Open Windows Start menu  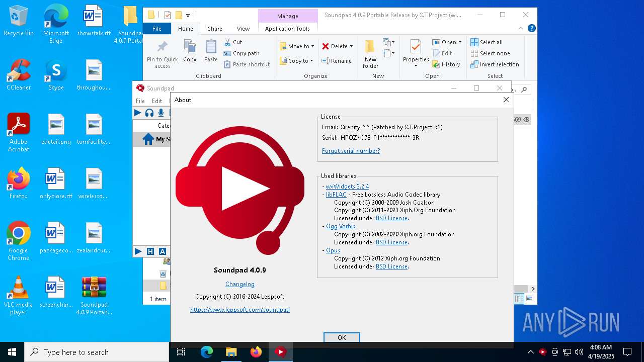[12, 352]
